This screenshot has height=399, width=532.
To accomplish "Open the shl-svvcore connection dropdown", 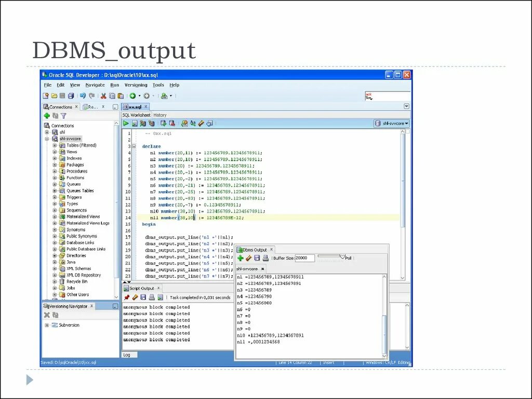I will (x=392, y=124).
